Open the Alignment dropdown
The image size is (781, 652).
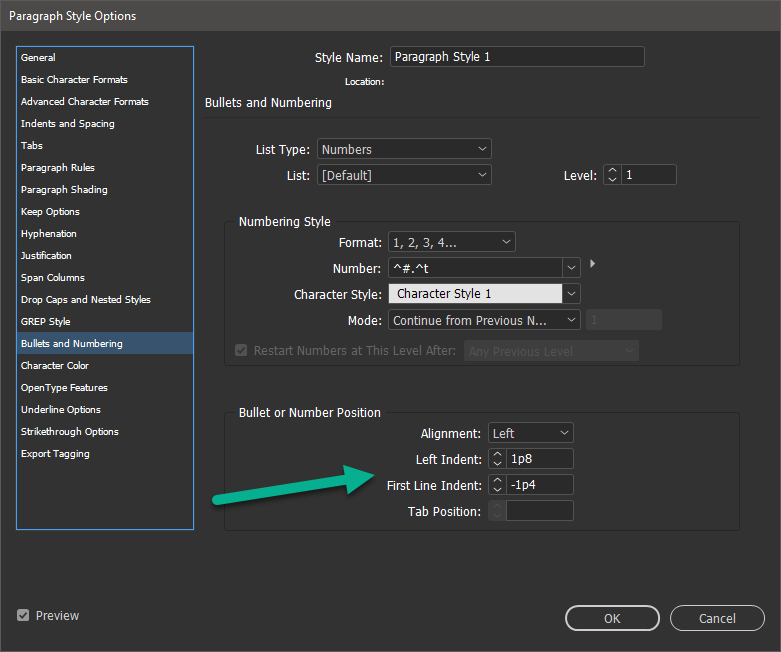click(x=531, y=433)
